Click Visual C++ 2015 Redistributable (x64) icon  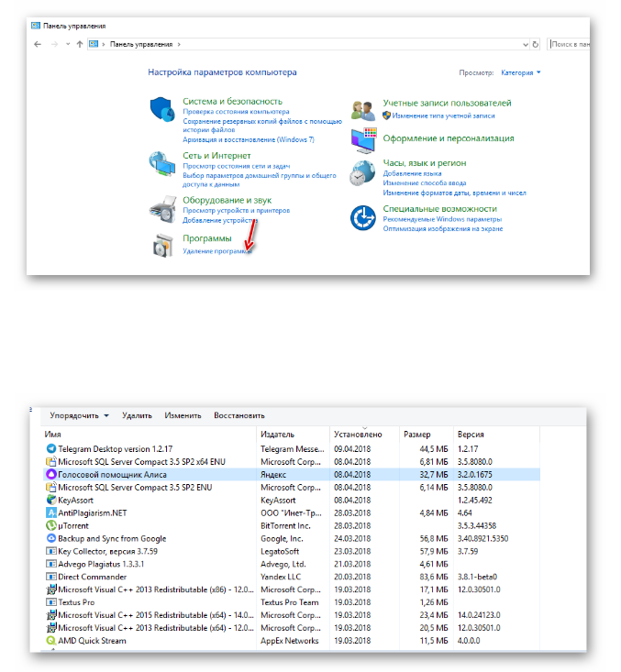[51, 615]
